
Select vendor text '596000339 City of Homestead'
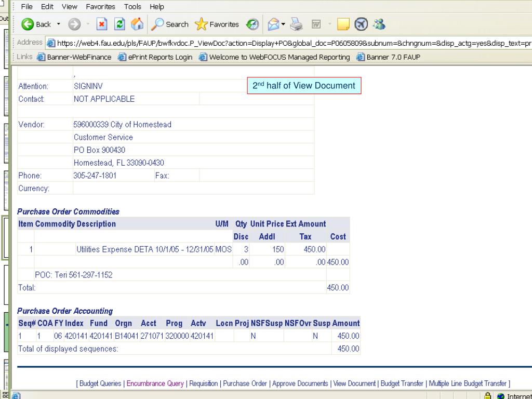[123, 125]
